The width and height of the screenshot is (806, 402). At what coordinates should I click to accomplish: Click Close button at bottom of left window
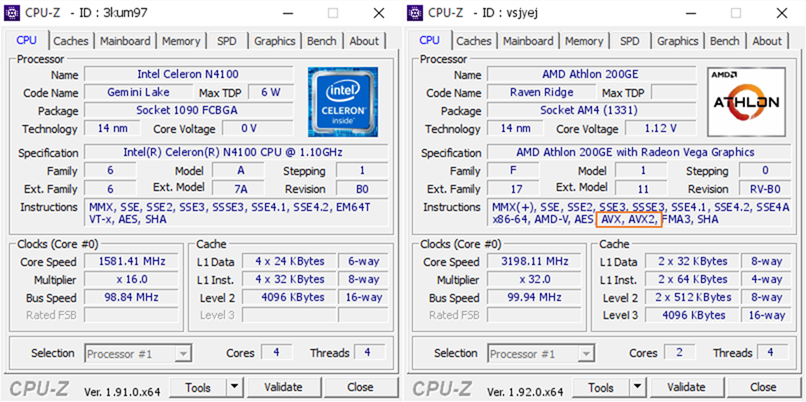(x=360, y=387)
